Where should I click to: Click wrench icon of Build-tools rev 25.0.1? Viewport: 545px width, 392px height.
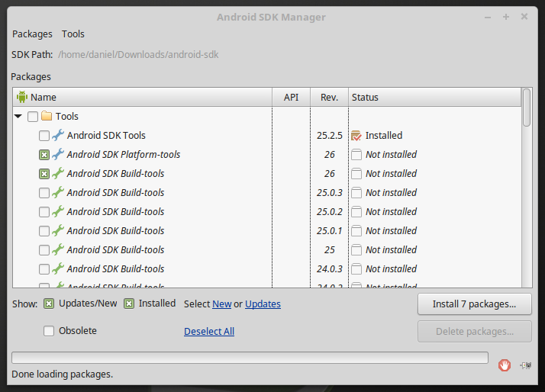pos(58,230)
